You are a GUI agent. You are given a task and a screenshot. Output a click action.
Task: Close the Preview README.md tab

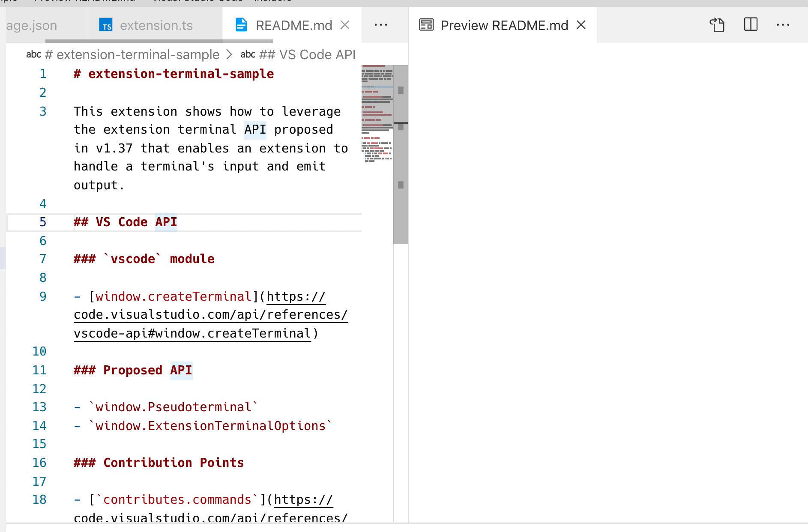[x=581, y=25]
